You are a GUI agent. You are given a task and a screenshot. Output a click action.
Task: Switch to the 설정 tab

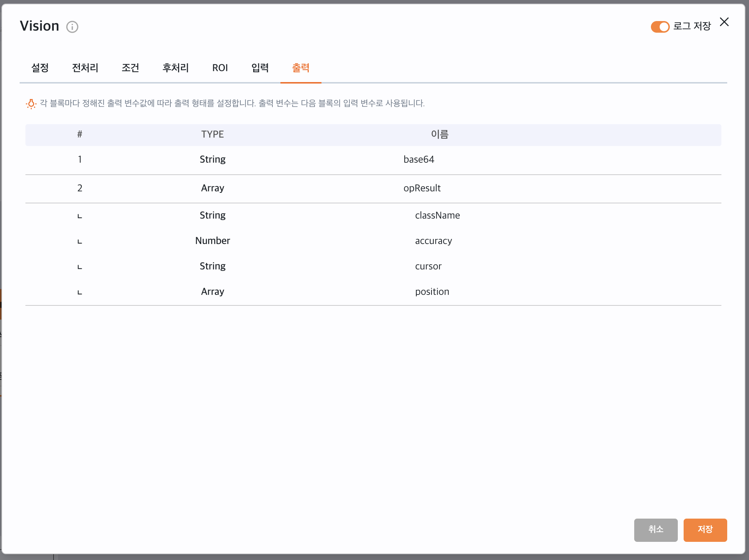[x=40, y=68]
